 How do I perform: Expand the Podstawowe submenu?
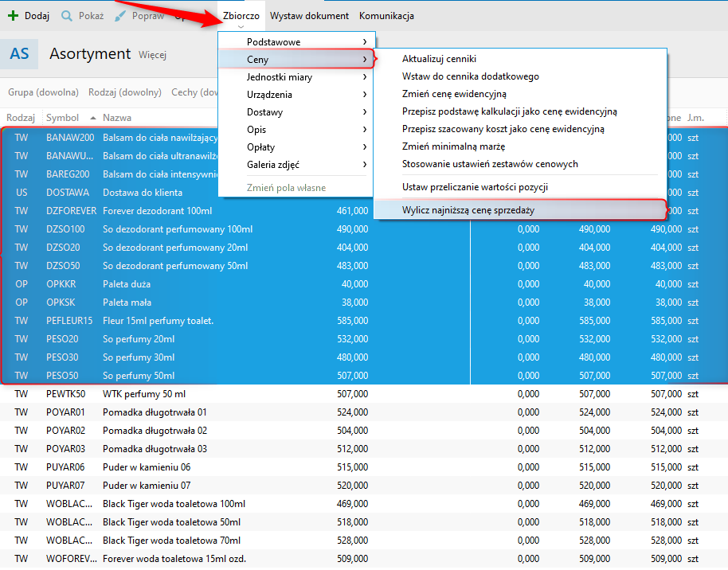[x=296, y=41]
